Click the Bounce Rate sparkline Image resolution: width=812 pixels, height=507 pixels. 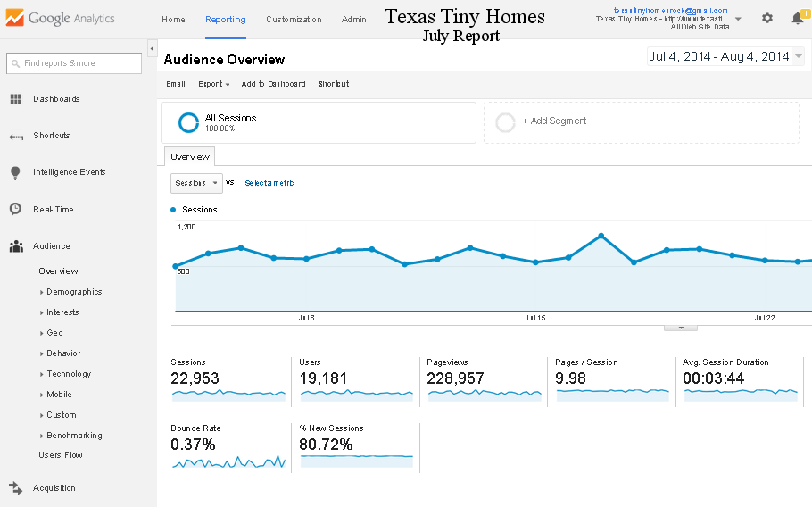coord(228,461)
